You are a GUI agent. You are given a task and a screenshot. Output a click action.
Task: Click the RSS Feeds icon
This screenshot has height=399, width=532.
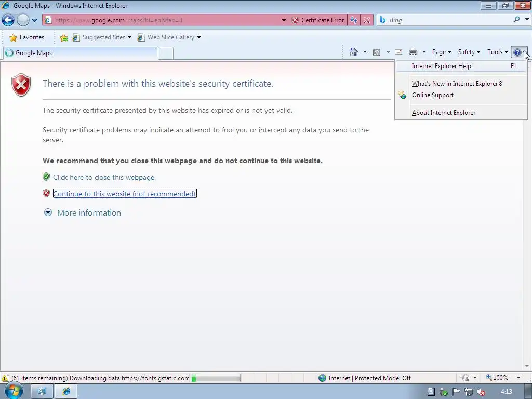click(377, 52)
